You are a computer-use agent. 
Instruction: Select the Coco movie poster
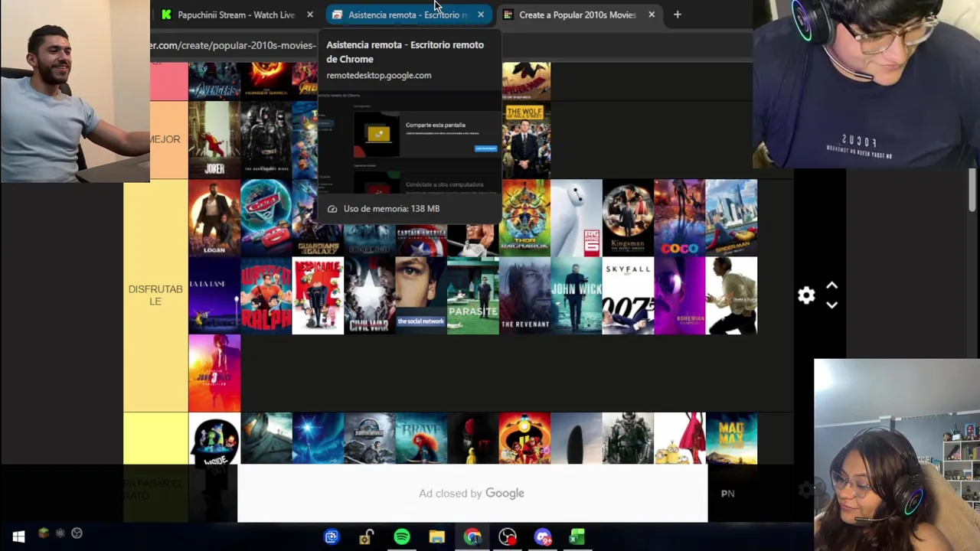[x=680, y=217]
